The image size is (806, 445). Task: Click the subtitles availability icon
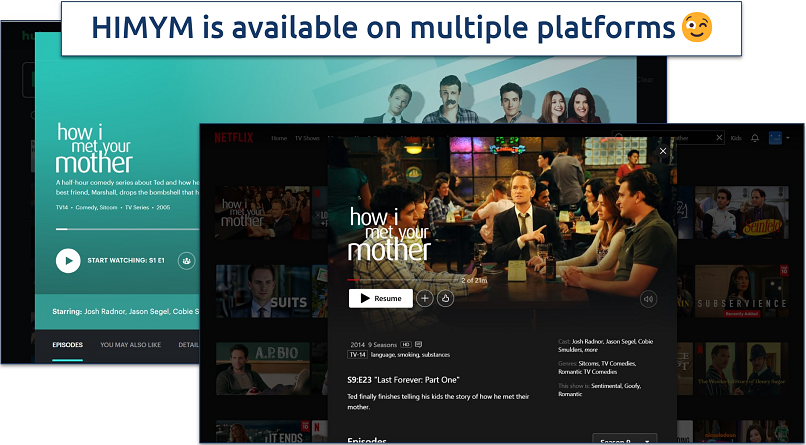point(418,344)
